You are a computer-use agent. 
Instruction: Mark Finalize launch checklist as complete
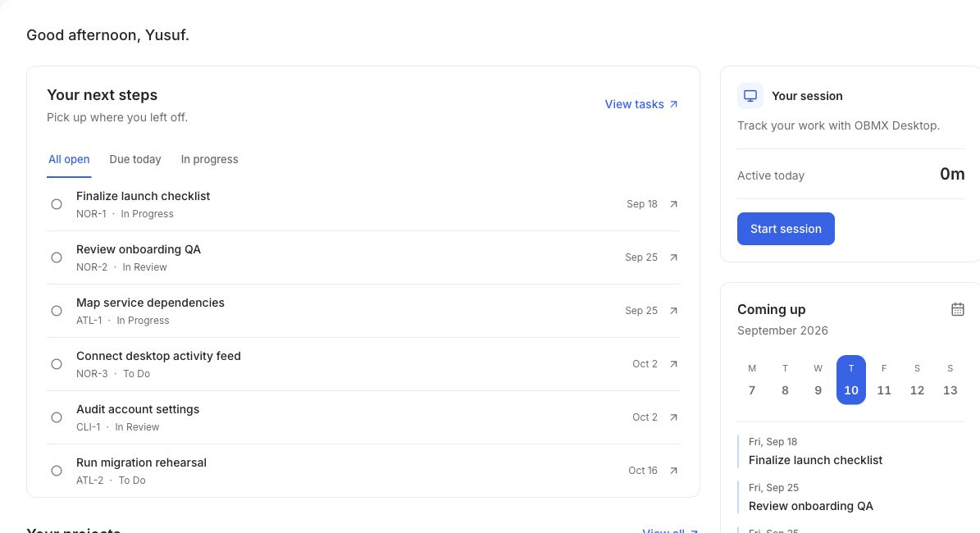tap(57, 204)
